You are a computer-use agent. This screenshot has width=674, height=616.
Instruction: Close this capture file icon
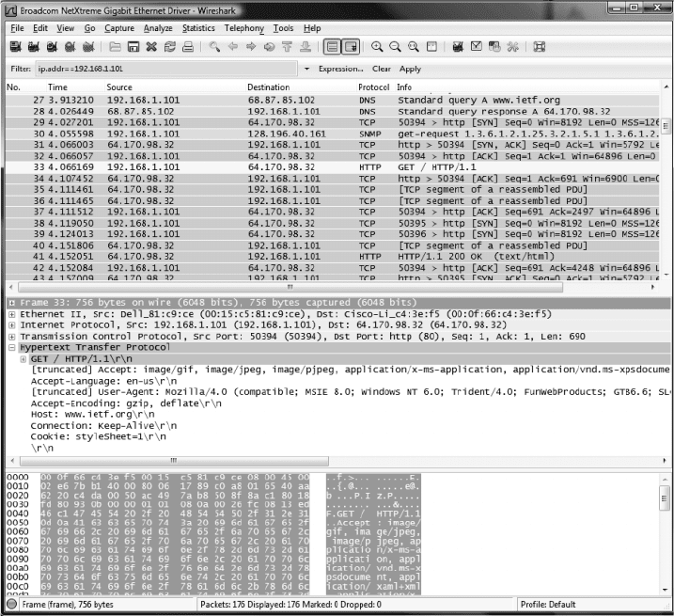click(x=151, y=46)
